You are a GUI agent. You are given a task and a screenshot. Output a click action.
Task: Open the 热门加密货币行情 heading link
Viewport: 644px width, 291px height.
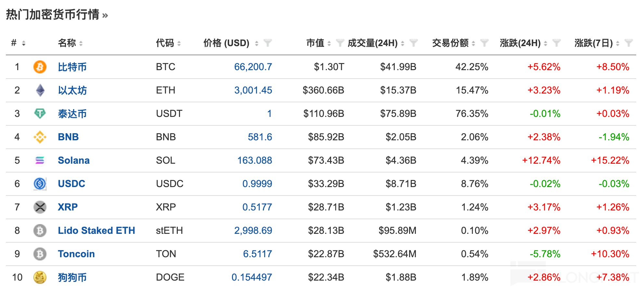53,15
